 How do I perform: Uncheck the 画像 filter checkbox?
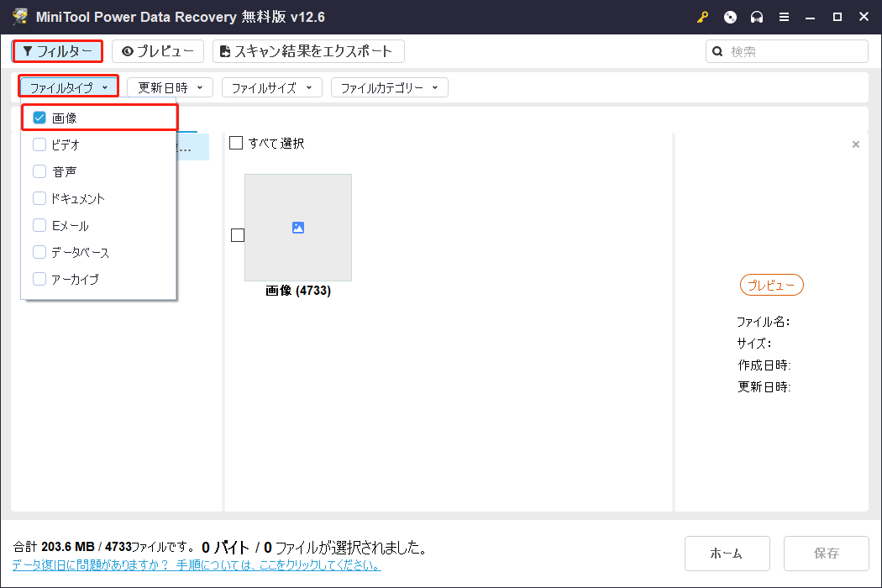tap(38, 118)
